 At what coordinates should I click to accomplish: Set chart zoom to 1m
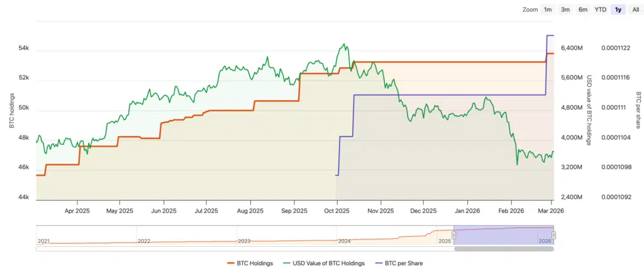point(548,9)
